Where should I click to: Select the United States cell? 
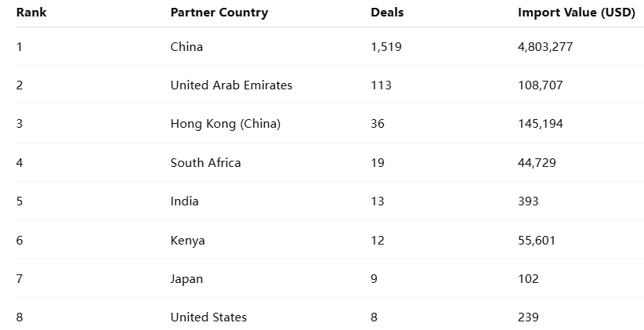tap(208, 317)
